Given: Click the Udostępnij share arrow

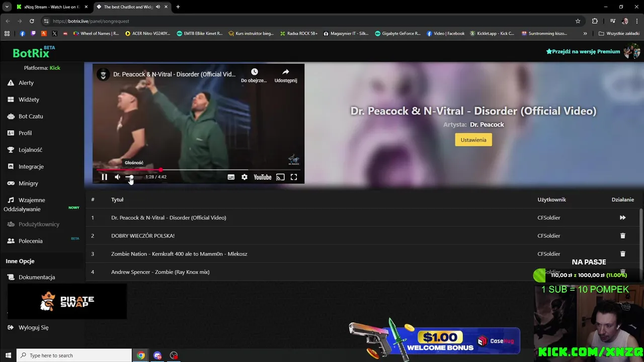Looking at the screenshot, I should pyautogui.click(x=285, y=72).
